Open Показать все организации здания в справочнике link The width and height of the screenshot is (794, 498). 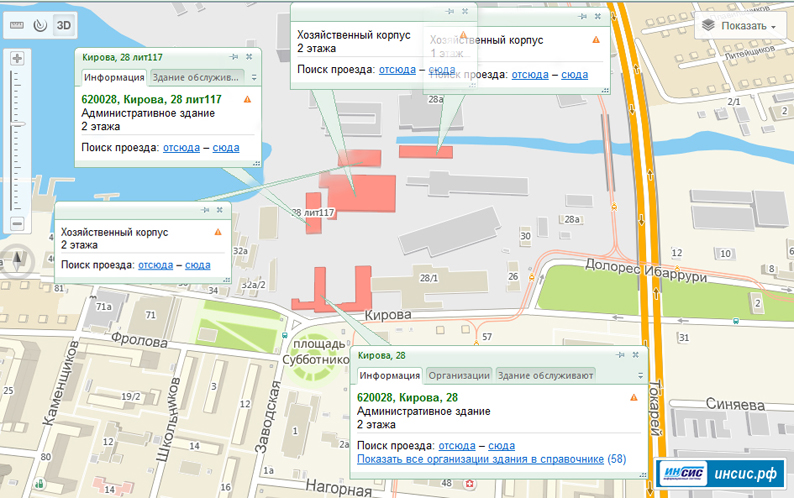pyautogui.click(x=481, y=459)
